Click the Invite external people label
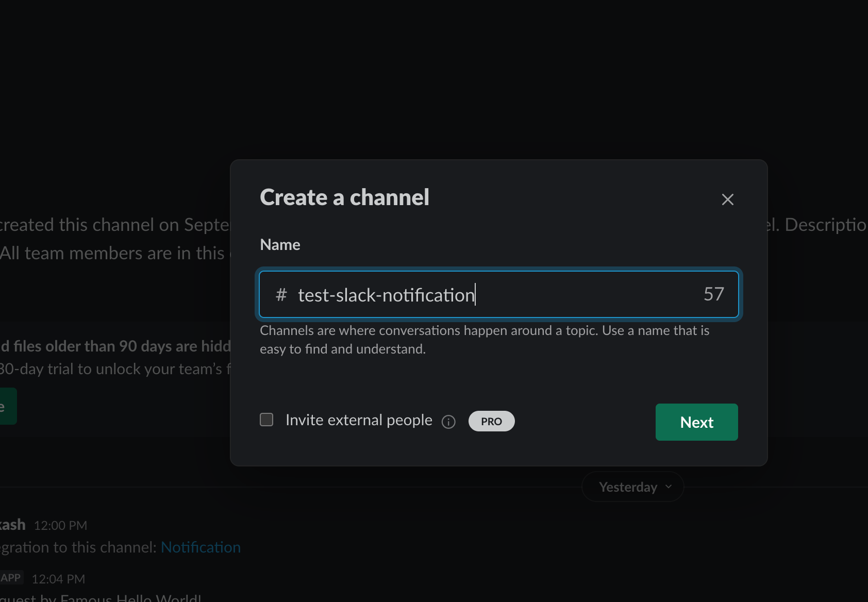This screenshot has height=602, width=868. tap(359, 420)
